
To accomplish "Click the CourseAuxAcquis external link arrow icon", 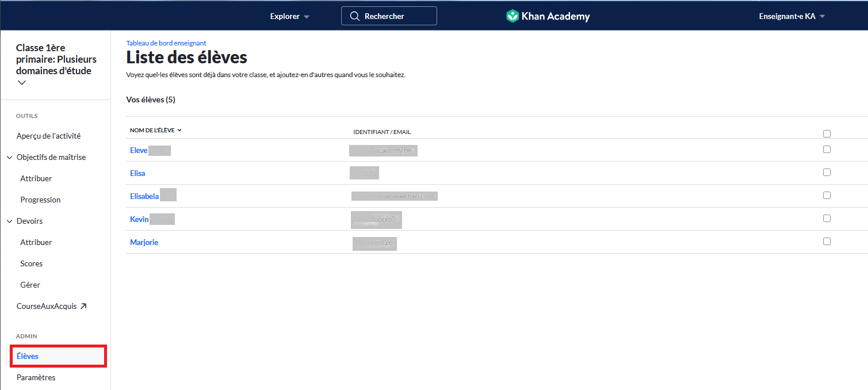I will coord(83,307).
